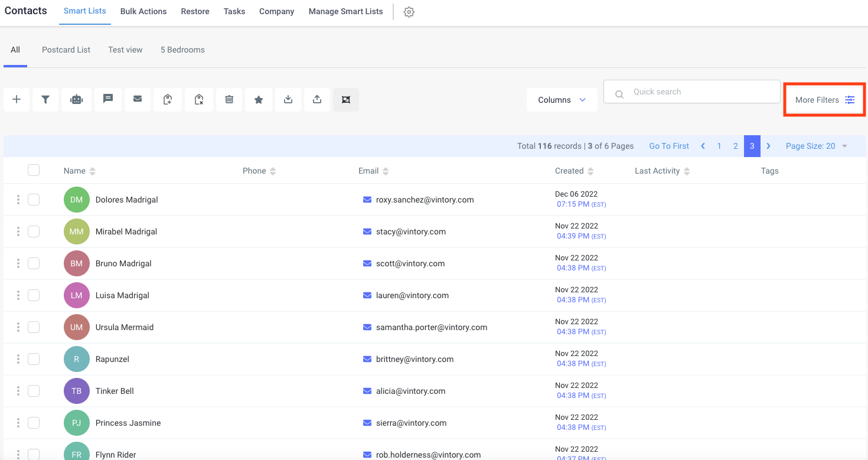Click three-dot menu for Rapunzel
The width and height of the screenshot is (868, 460).
pos(18,359)
